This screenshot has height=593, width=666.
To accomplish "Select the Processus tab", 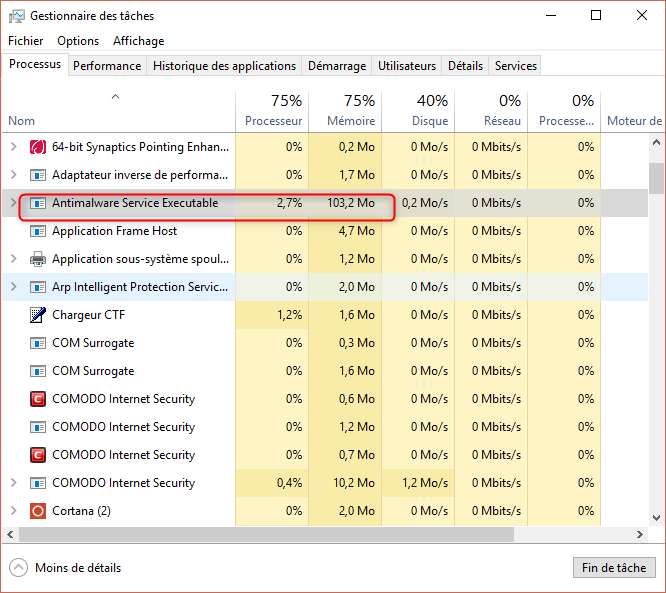I will pyautogui.click(x=35, y=64).
